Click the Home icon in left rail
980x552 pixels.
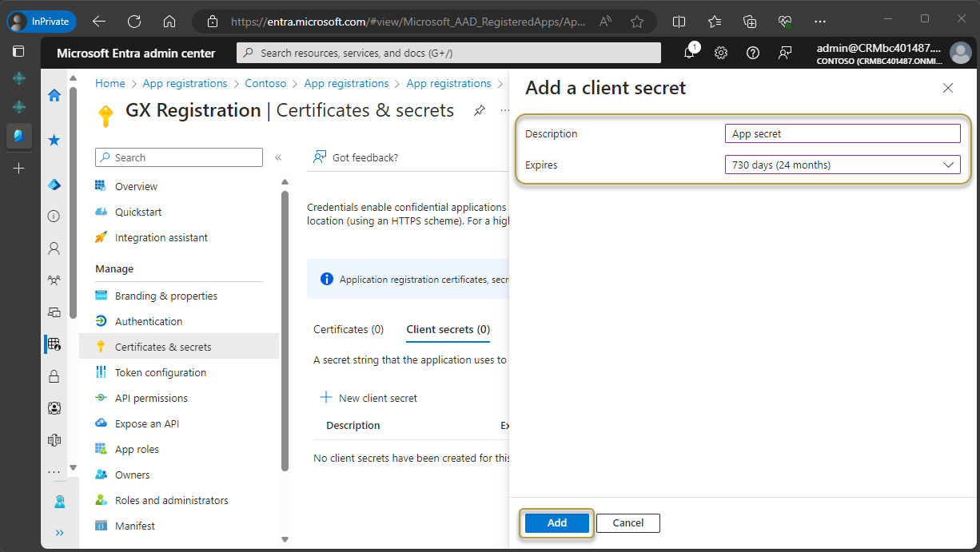click(54, 96)
